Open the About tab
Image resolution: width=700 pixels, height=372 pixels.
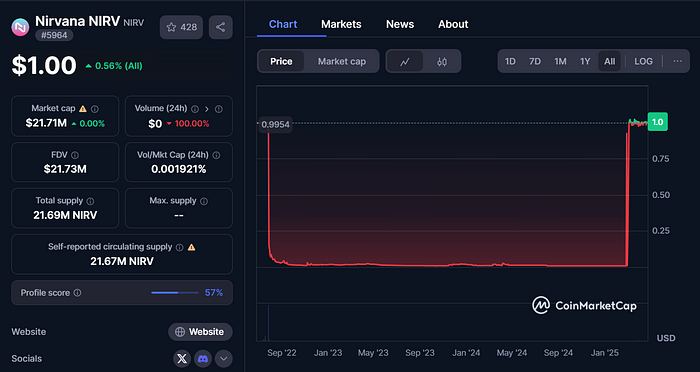coord(453,24)
